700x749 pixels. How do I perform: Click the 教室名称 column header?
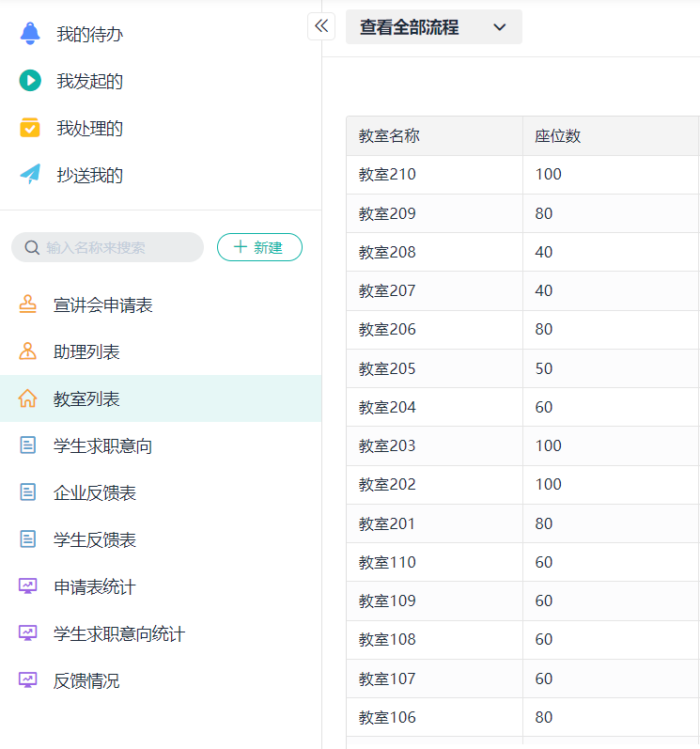[x=389, y=135]
